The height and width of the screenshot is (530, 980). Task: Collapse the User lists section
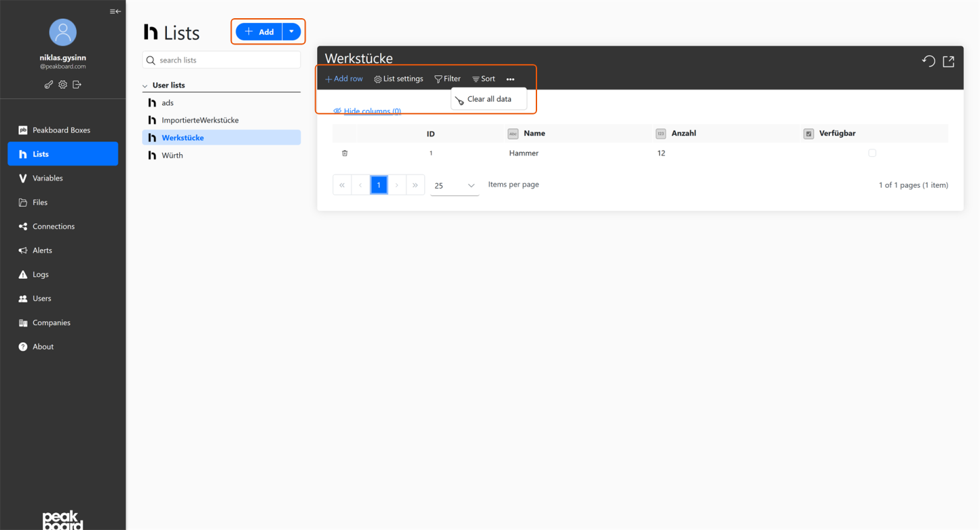pos(145,86)
